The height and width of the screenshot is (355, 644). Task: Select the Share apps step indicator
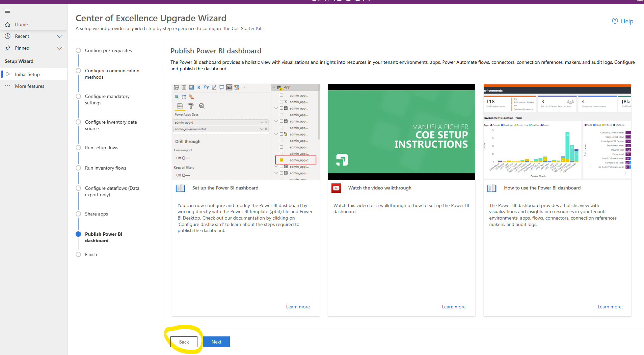point(78,213)
